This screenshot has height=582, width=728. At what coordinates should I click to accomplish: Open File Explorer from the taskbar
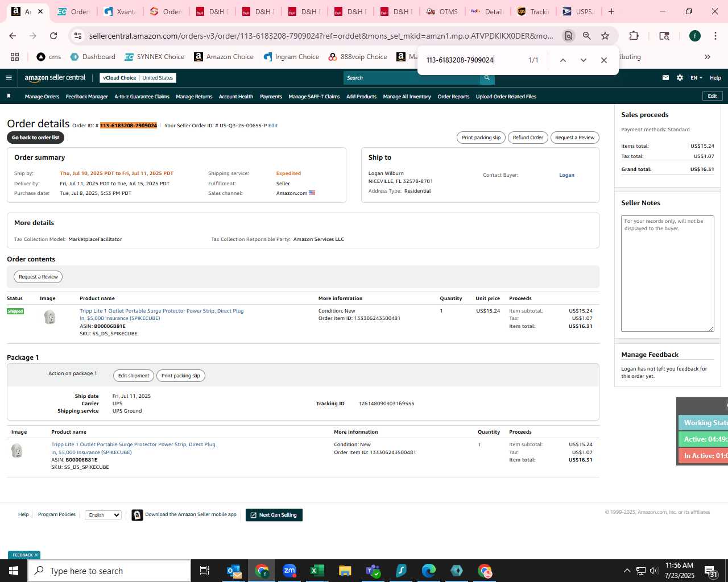[x=345, y=571]
